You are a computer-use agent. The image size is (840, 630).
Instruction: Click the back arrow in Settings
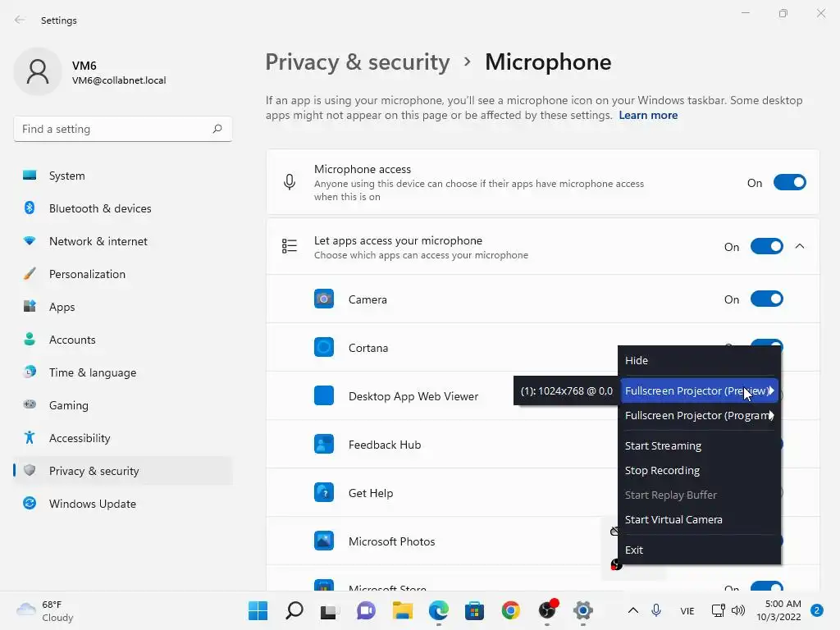(x=20, y=20)
